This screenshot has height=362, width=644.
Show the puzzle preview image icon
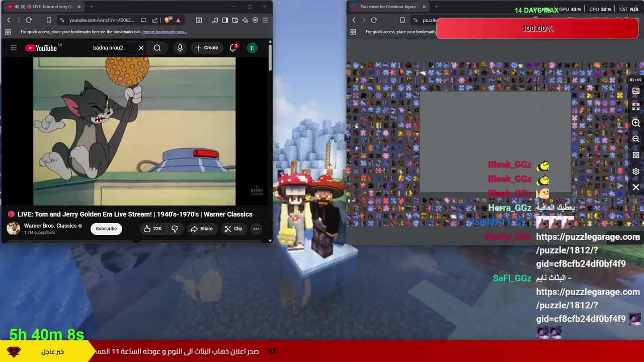[636, 91]
